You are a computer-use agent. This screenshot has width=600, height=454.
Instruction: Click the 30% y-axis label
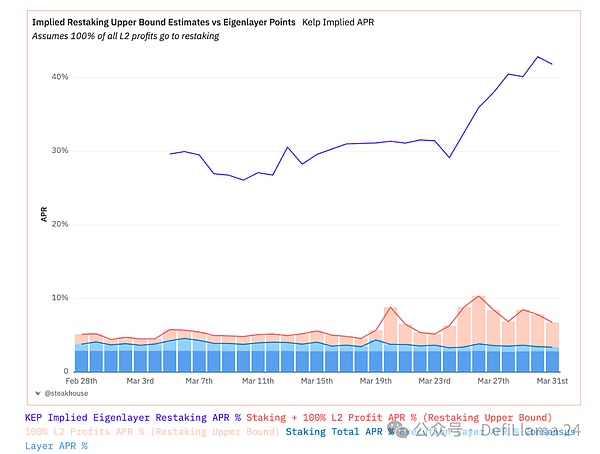59,151
